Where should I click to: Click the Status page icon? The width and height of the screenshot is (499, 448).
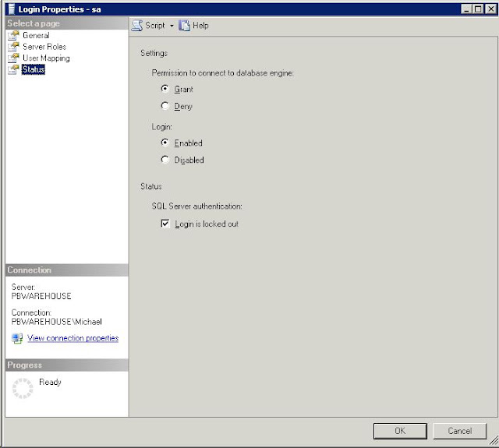point(13,69)
